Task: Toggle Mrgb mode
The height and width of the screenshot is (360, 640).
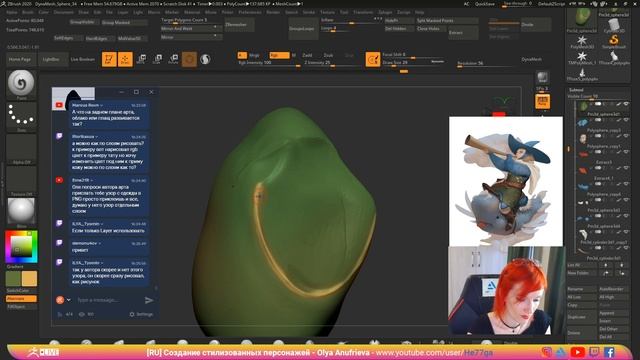Action: coord(254,55)
